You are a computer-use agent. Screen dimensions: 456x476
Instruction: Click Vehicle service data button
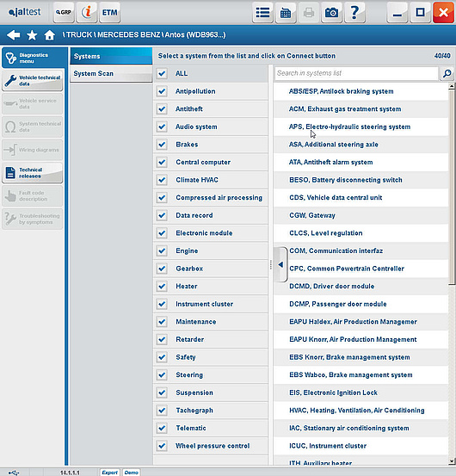click(x=33, y=103)
